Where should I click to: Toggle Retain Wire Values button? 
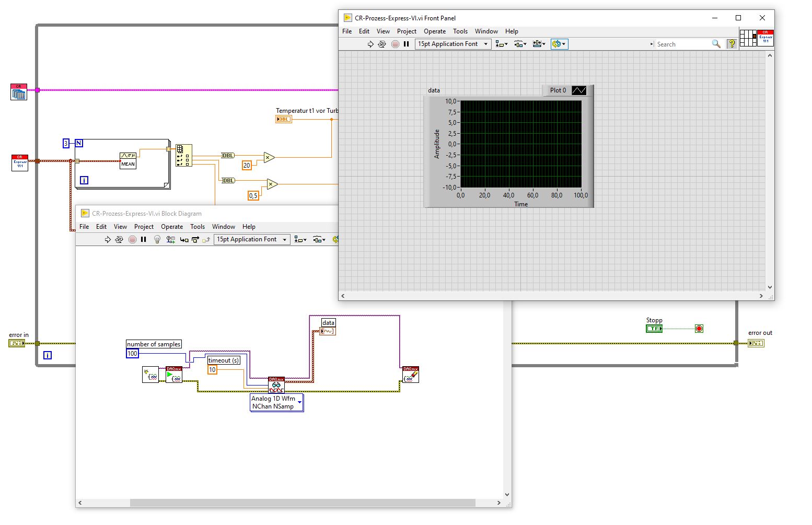click(170, 240)
